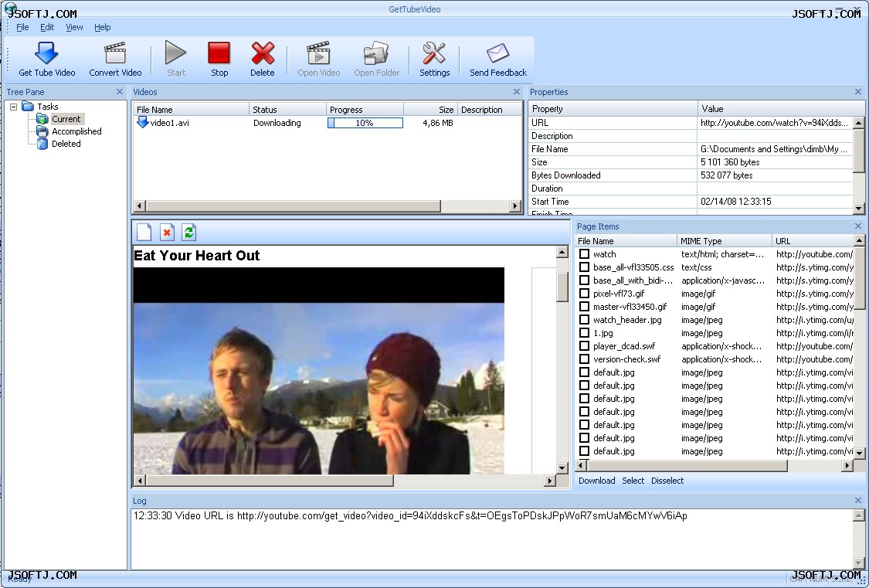Click the log entry with Video URL

[x=410, y=515]
